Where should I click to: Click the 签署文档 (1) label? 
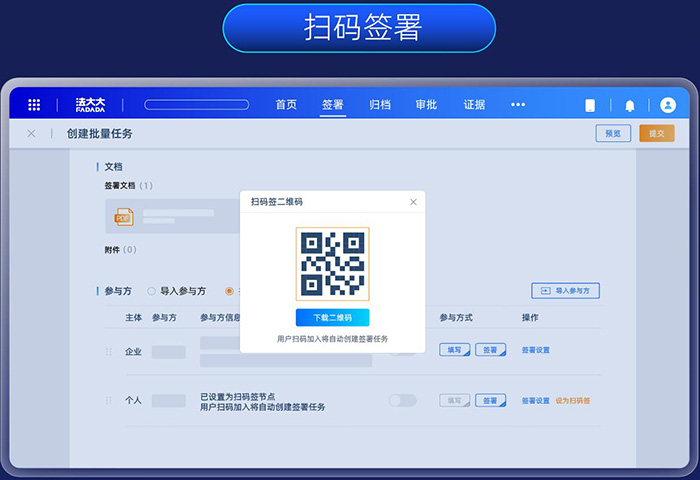(x=128, y=186)
